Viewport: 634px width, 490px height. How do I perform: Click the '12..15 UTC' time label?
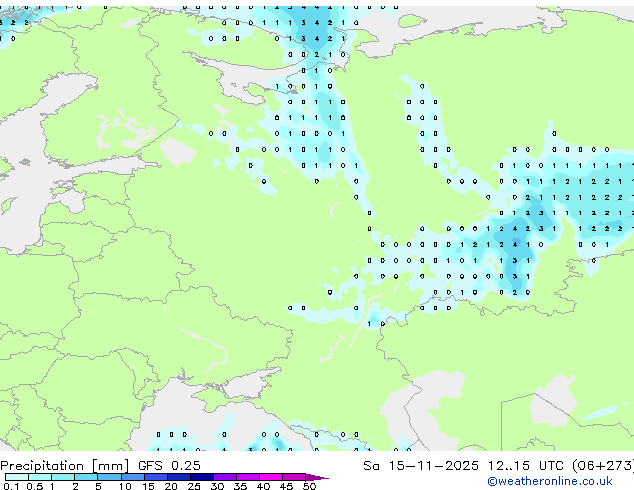pos(526,466)
